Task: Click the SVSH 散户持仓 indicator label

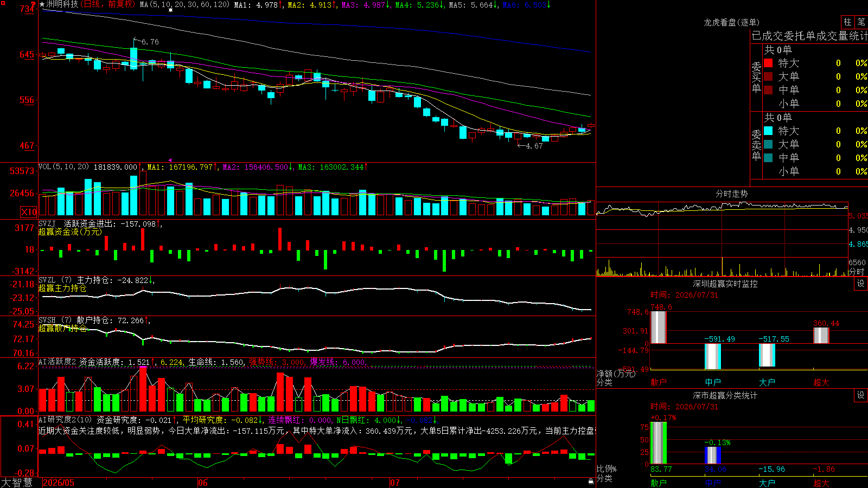Action: pos(93,320)
